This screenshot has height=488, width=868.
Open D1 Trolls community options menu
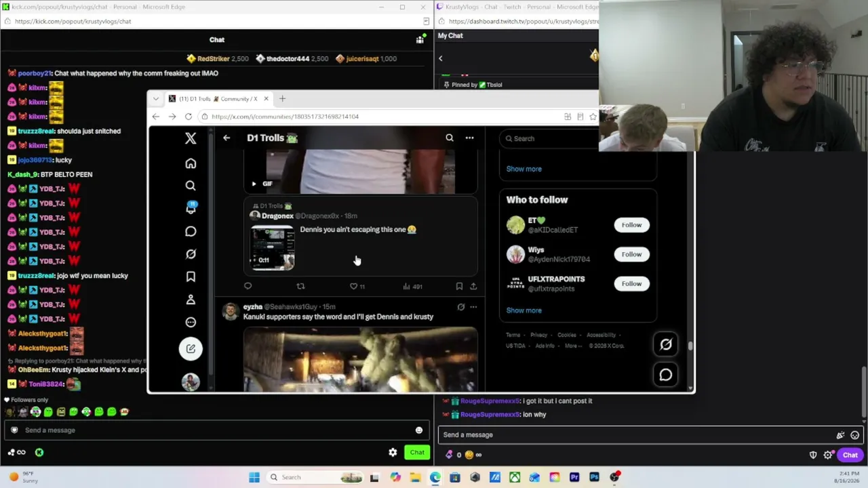pyautogui.click(x=469, y=138)
